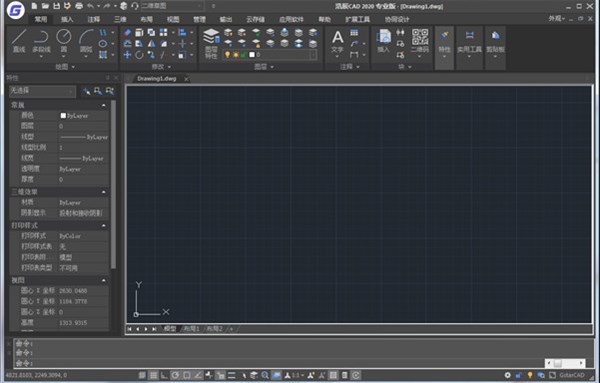Viewport: 600px width, 383px height.
Task: Toggle ortho mode in status bar
Action: click(164, 375)
